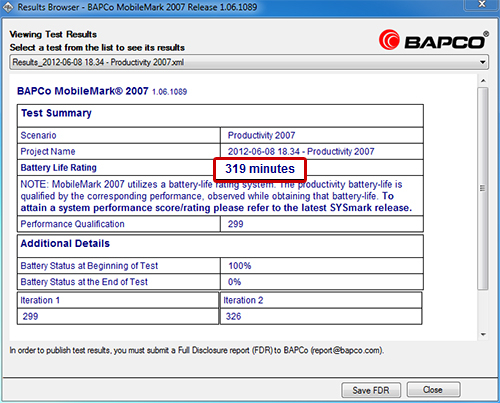Click the '319 minutes' value
The width and height of the screenshot is (500, 403).
[x=260, y=169]
